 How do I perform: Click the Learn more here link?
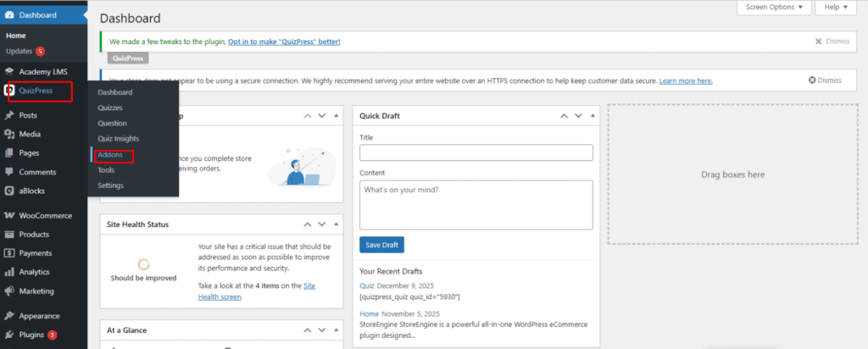[686, 80]
